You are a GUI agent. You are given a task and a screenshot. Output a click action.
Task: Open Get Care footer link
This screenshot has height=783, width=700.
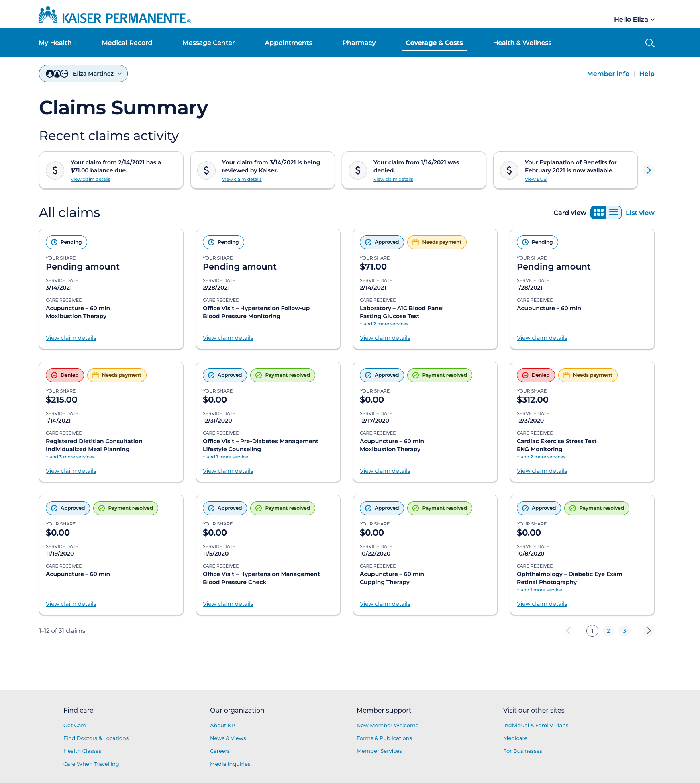point(75,725)
